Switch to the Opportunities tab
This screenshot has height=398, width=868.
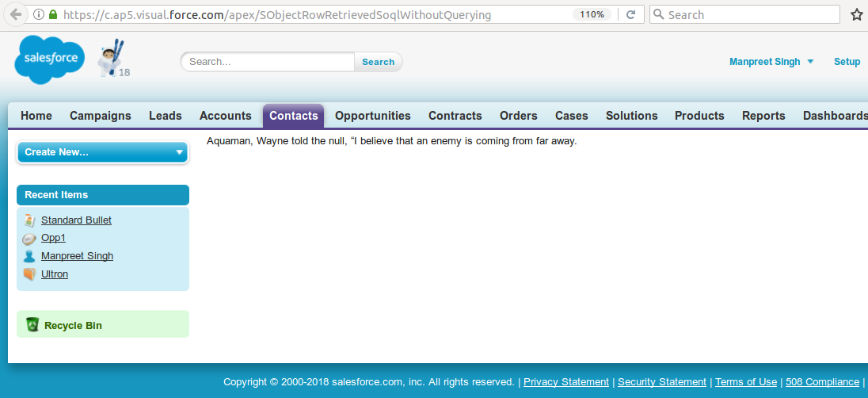click(372, 116)
